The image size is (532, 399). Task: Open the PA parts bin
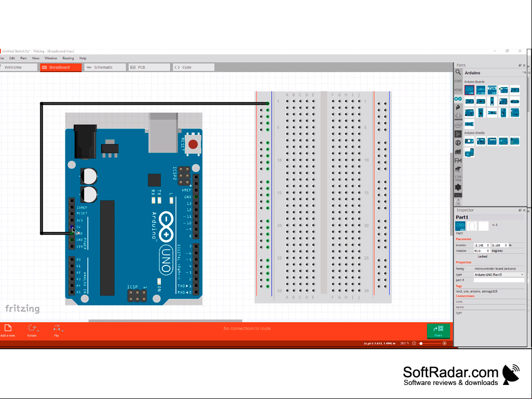(x=458, y=160)
